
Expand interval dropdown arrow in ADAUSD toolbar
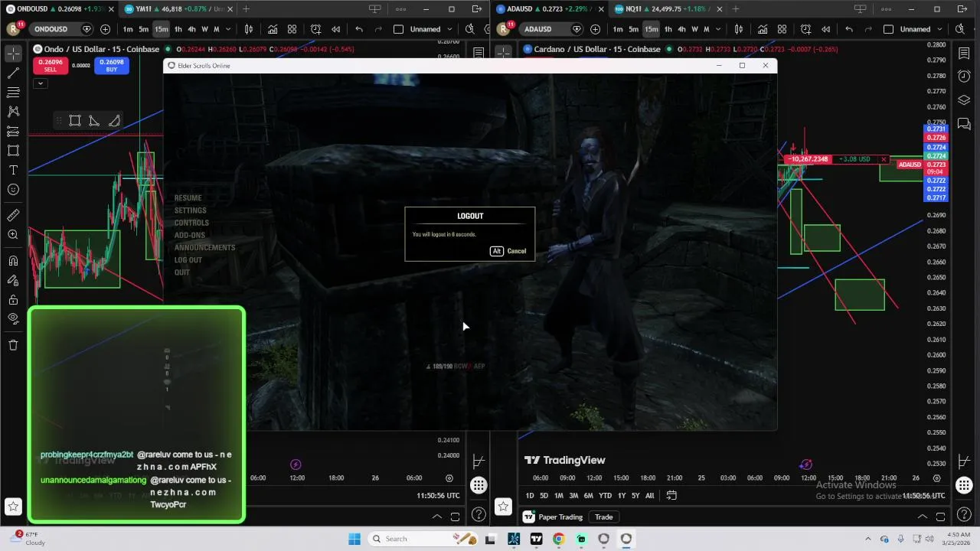coord(718,29)
